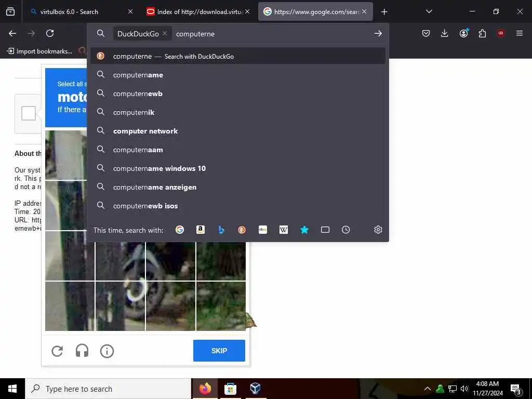This screenshot has height=399, width=532.
Task: Close the virtulbox 6.0 - Search tab
Action: [x=130, y=11]
